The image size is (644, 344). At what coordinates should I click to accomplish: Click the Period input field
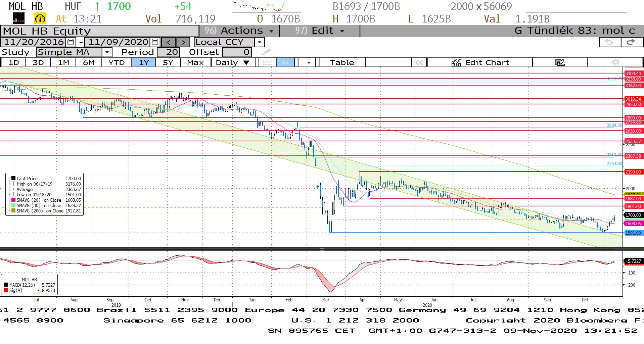pyautogui.click(x=168, y=52)
